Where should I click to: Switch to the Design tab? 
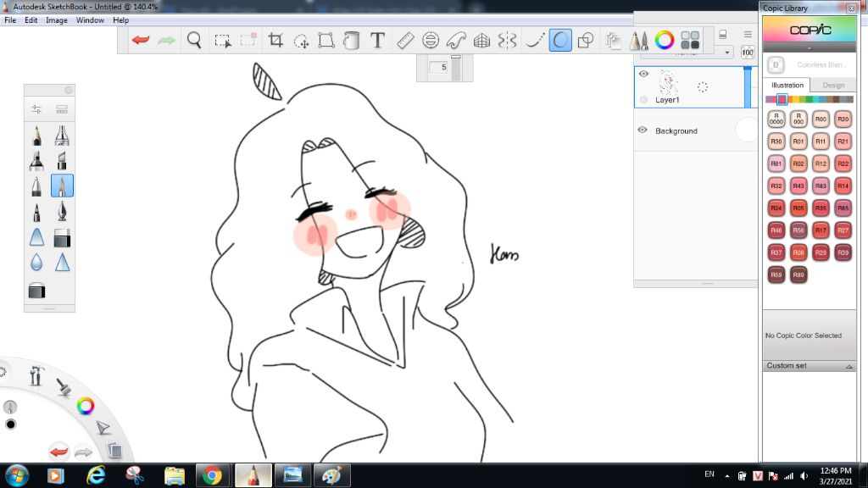pos(833,86)
